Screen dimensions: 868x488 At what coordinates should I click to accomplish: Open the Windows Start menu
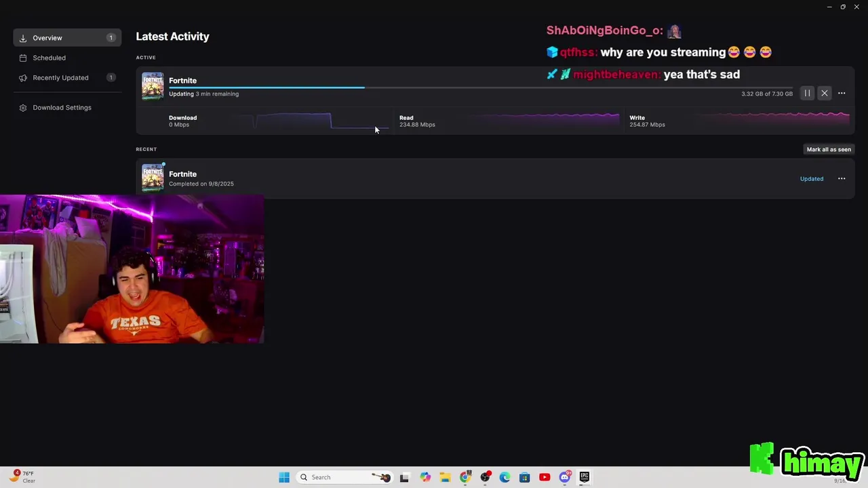pos(284,477)
